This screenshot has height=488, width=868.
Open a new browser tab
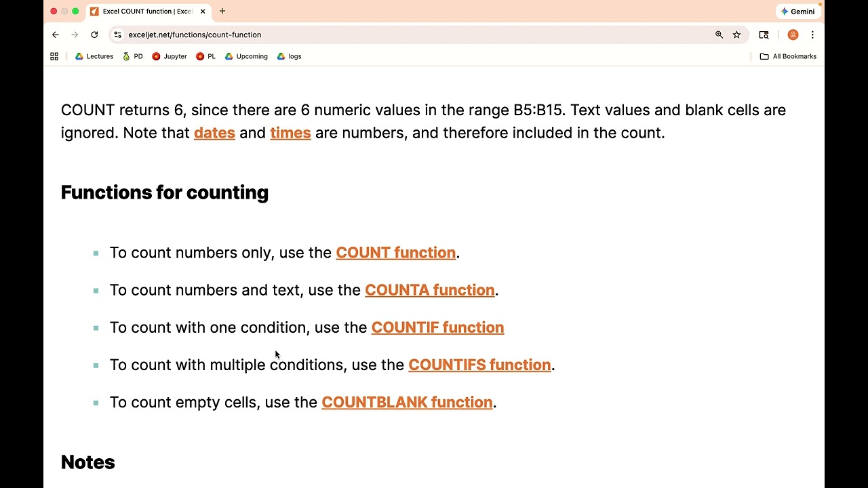[x=222, y=11]
